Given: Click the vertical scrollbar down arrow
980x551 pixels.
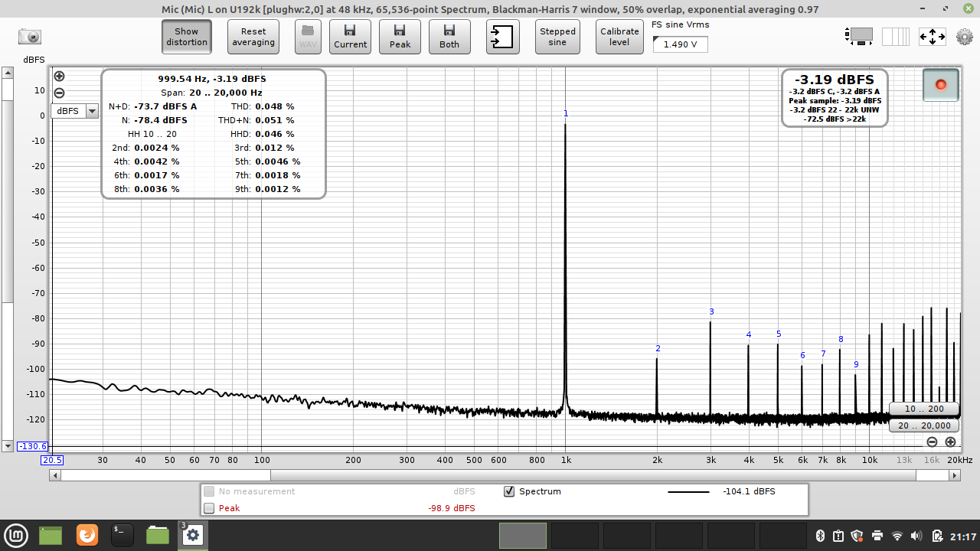Looking at the screenshot, I should (x=8, y=445).
